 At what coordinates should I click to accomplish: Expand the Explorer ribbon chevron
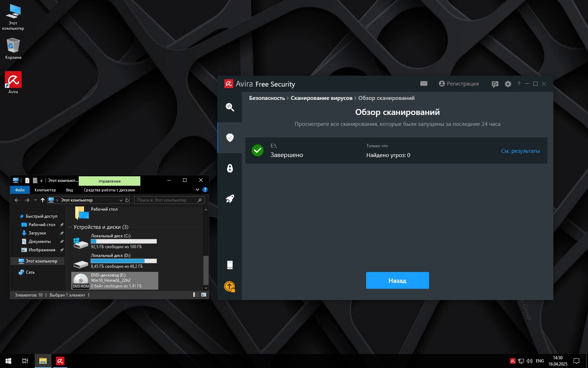(197, 190)
